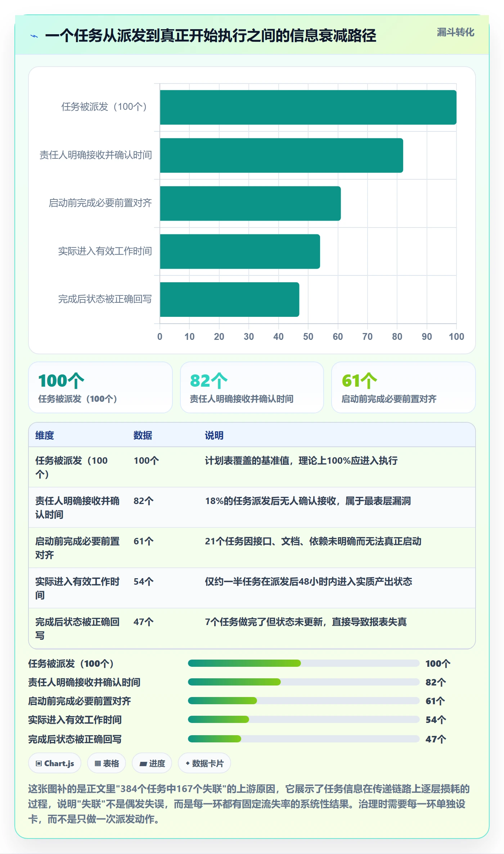This screenshot has width=504, height=854.
Task: Click the 说明 column header
Action: tap(214, 435)
